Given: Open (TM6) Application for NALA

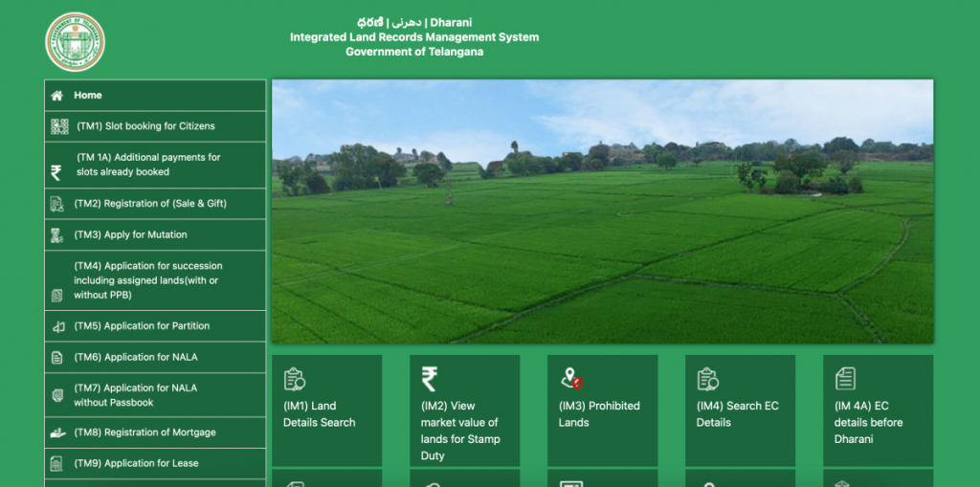Looking at the screenshot, I should coord(136,358).
